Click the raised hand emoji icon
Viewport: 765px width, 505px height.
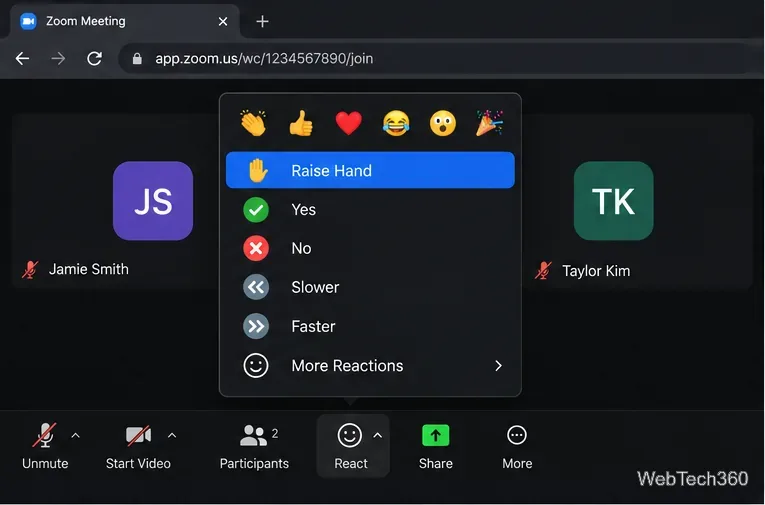pos(258,170)
